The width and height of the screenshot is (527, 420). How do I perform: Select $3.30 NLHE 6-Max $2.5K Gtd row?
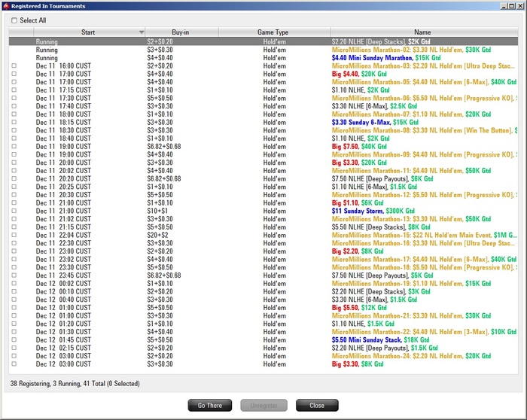tap(263, 106)
